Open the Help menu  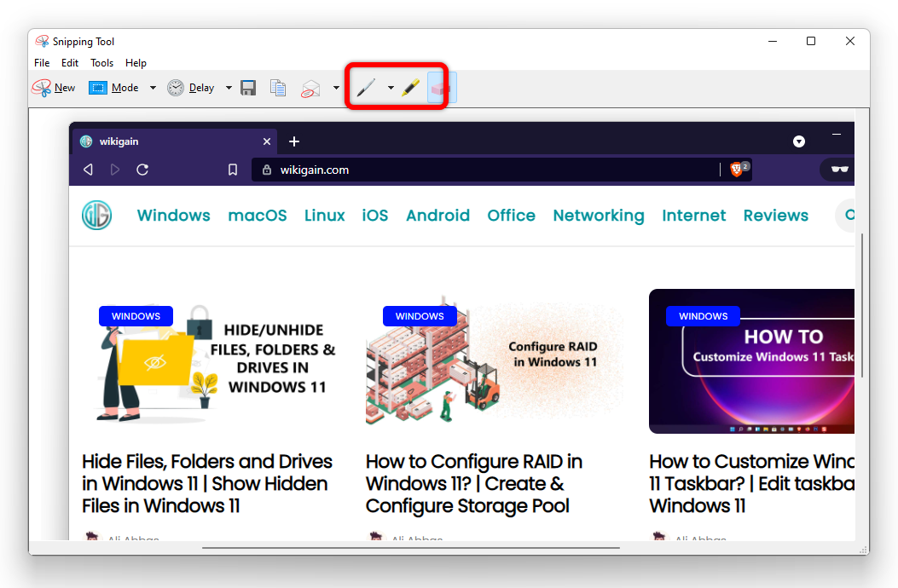tap(136, 63)
